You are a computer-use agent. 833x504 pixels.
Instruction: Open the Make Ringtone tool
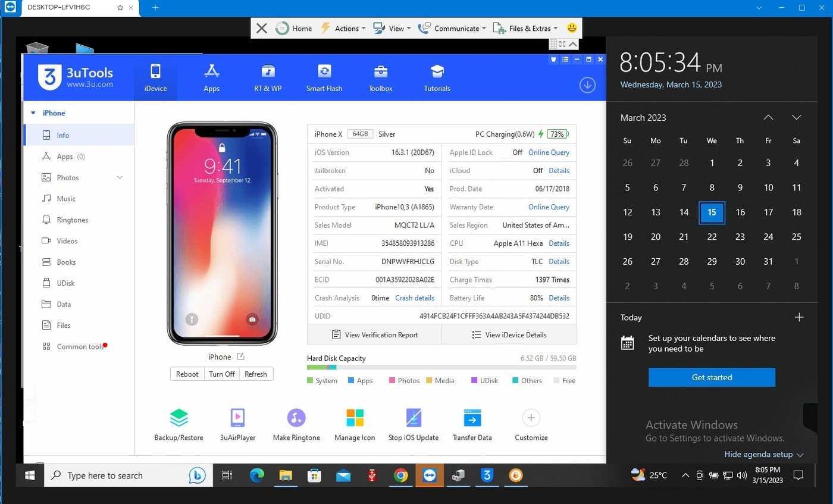click(x=296, y=424)
